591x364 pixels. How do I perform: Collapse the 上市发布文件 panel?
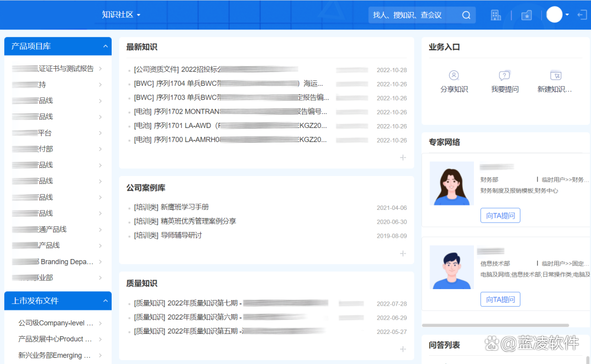tap(105, 301)
